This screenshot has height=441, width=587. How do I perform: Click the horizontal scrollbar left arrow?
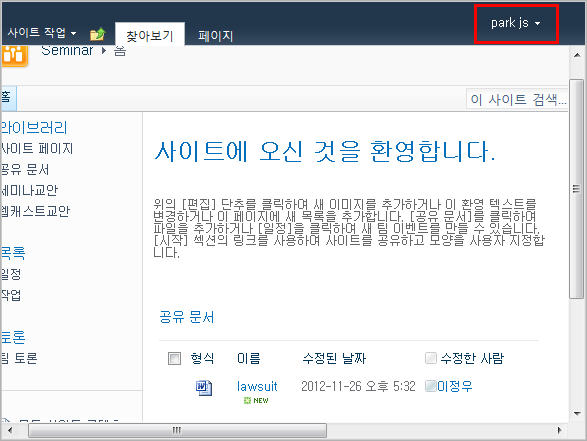(x=10, y=430)
